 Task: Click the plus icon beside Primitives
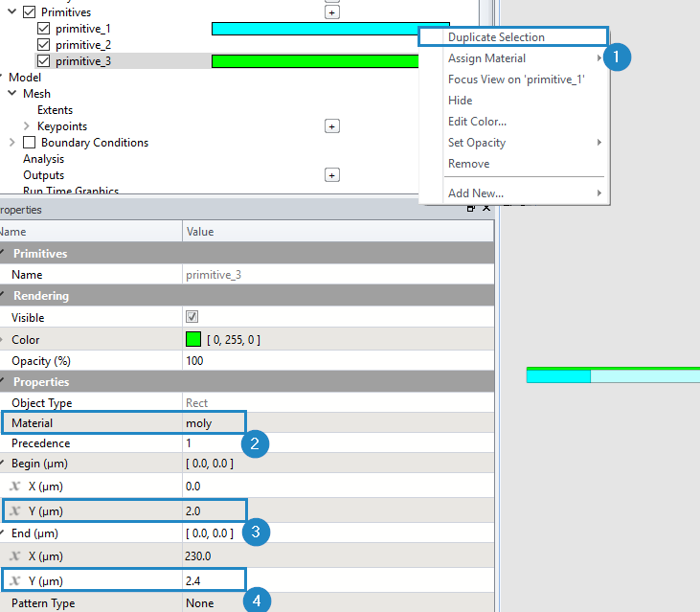331,12
